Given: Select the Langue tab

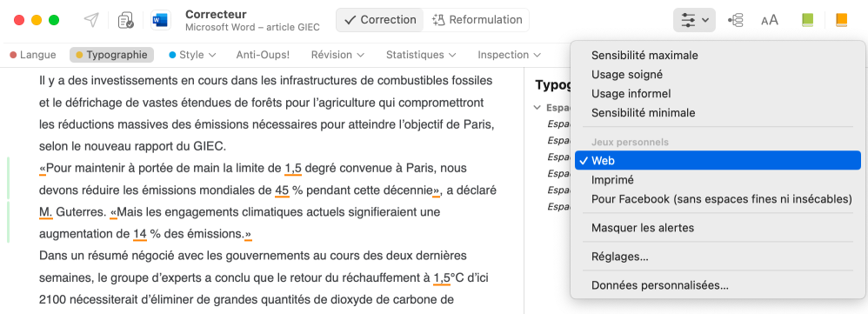Looking at the screenshot, I should click(x=33, y=55).
